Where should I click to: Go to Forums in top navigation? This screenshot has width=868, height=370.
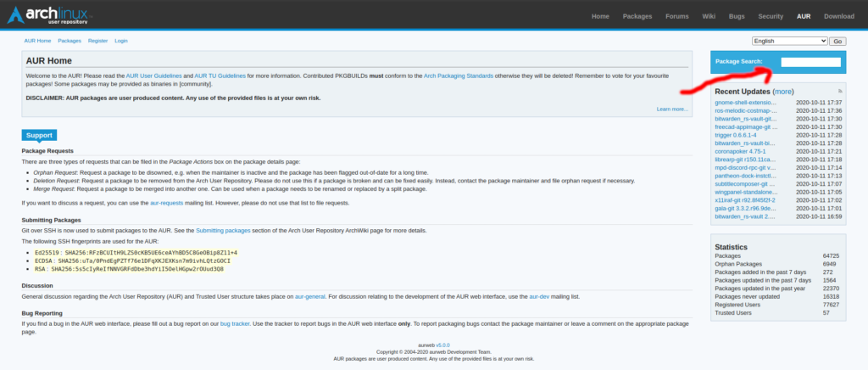click(677, 16)
